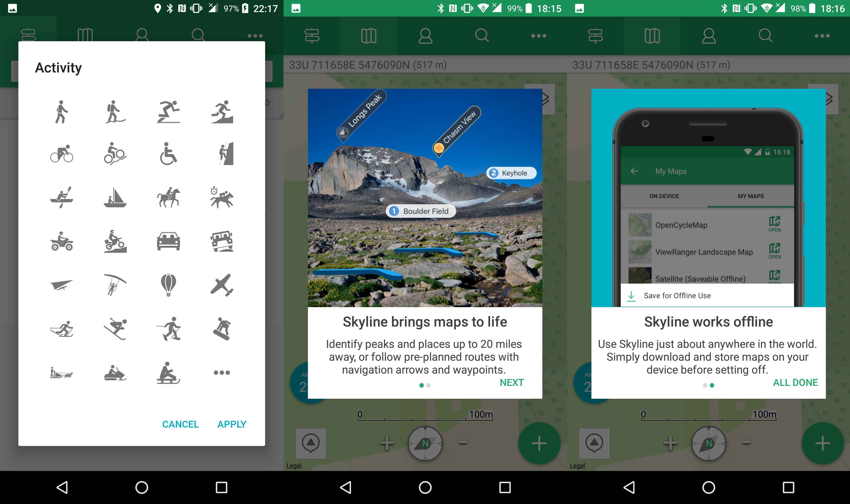Cancel the Activity dialog

click(180, 424)
